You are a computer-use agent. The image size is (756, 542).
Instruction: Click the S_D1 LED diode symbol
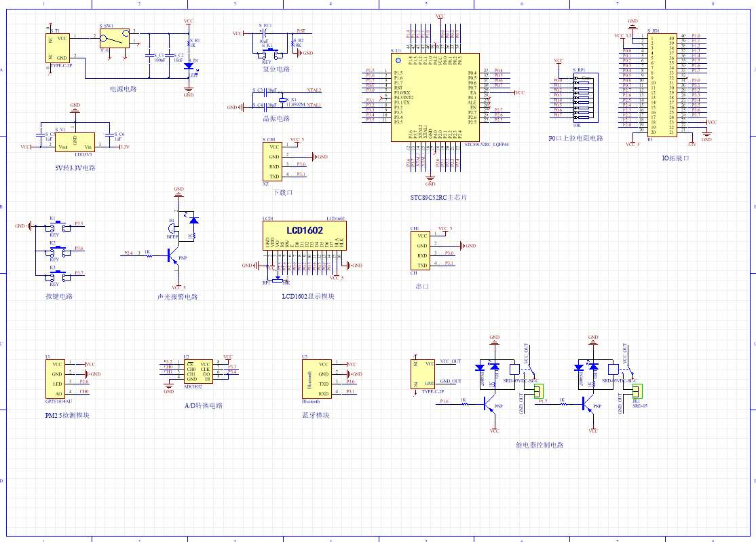(x=189, y=67)
